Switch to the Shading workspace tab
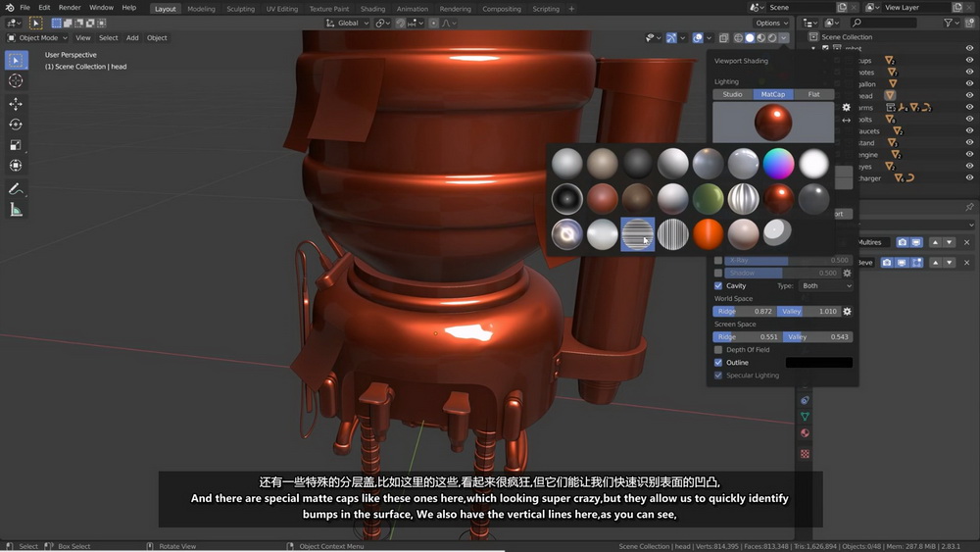980x552 pixels. 372,9
